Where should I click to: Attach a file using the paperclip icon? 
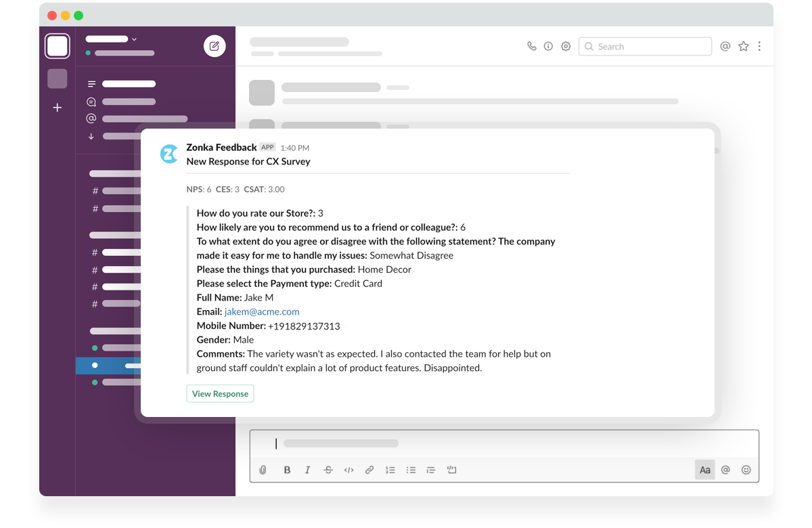[x=263, y=469]
